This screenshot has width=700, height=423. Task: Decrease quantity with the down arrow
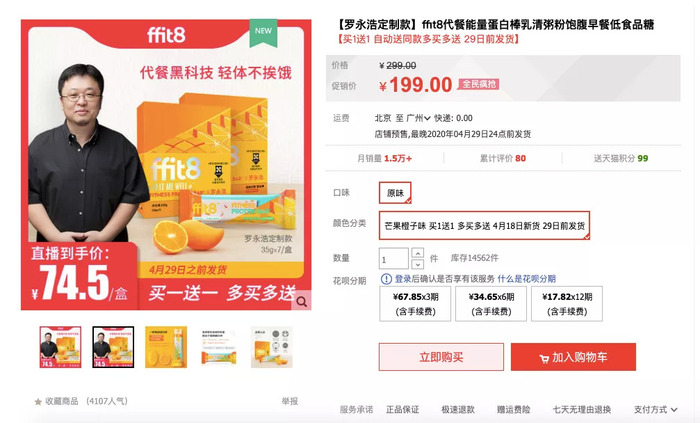tap(417, 264)
